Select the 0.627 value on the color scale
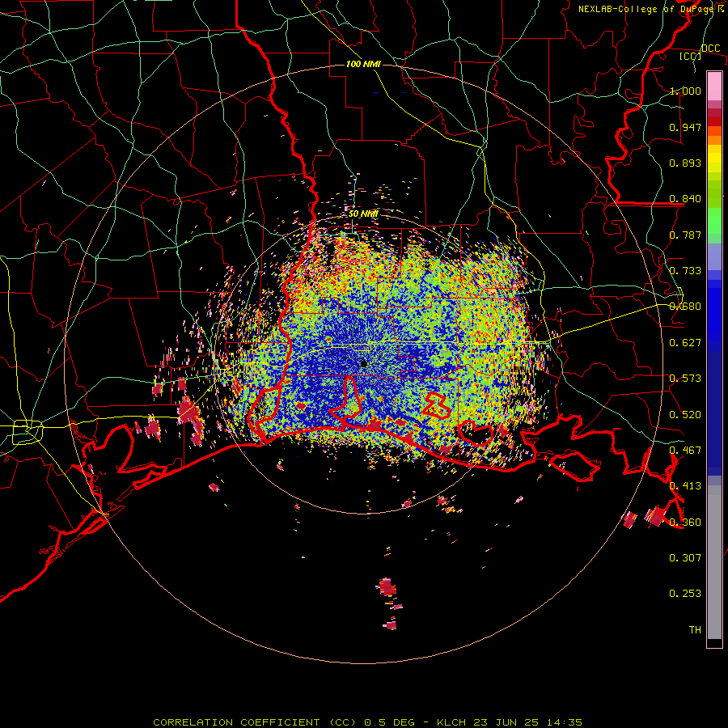 pos(685,343)
